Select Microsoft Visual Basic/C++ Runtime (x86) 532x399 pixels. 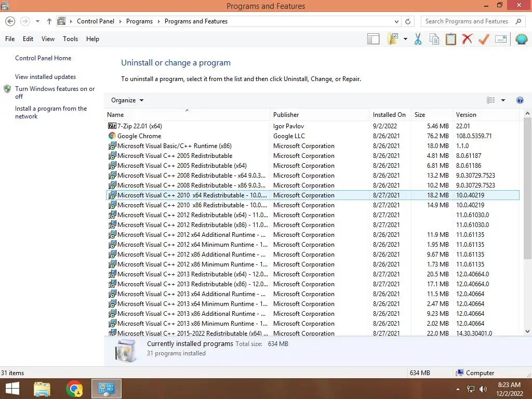pos(313,146)
